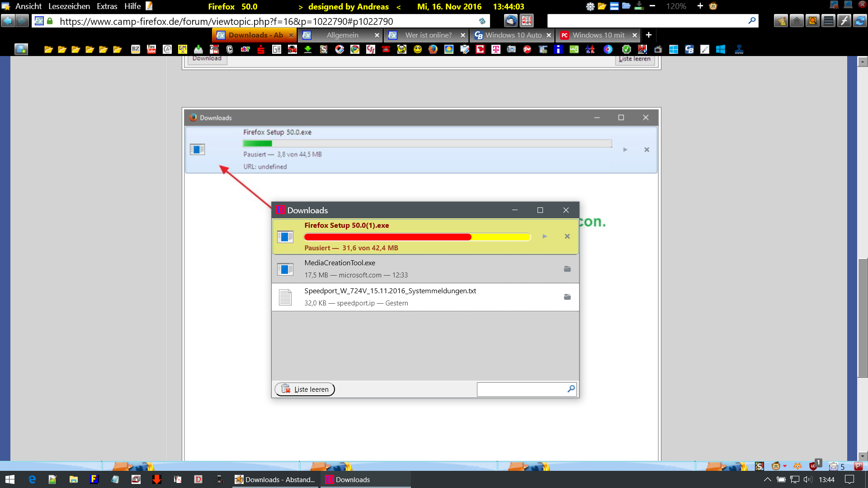Click the Liste leeren button
The height and width of the screenshot is (488, 868).
[x=305, y=389]
